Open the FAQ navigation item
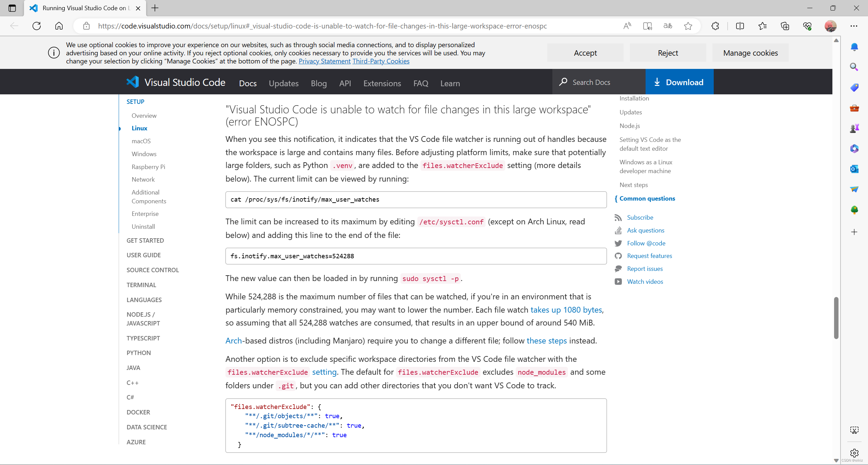 coord(420,83)
